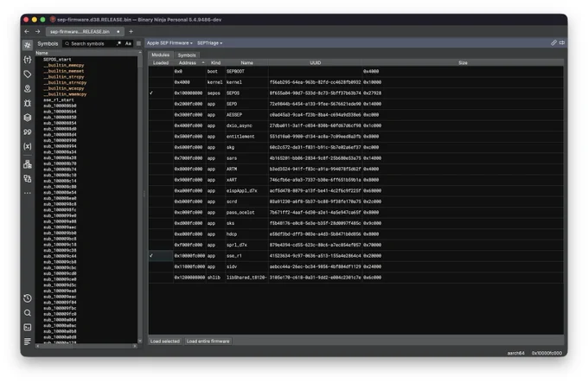Open the Tags sidebar icon
This screenshot has height=384, width=588.
click(x=28, y=74)
